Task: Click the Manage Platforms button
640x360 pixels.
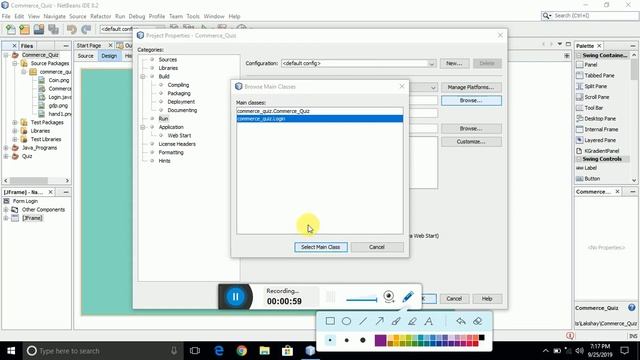Action: (471, 87)
